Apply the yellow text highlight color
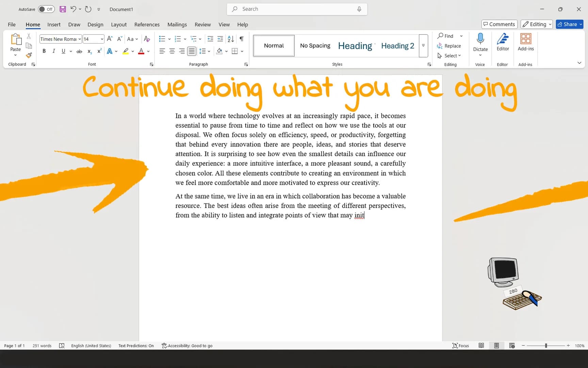This screenshot has width=588, height=368. click(126, 51)
